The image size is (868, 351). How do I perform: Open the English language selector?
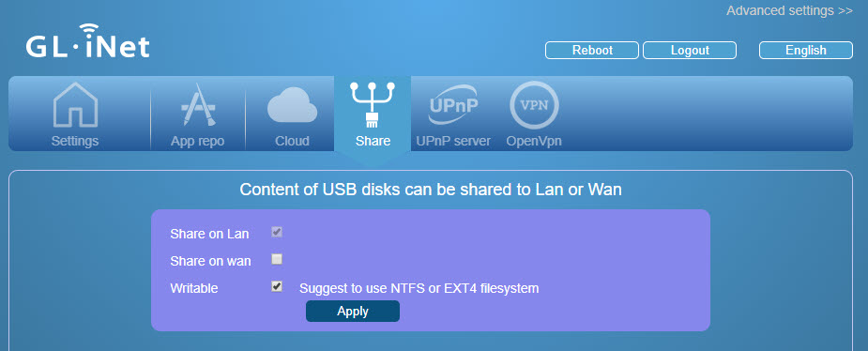click(805, 51)
